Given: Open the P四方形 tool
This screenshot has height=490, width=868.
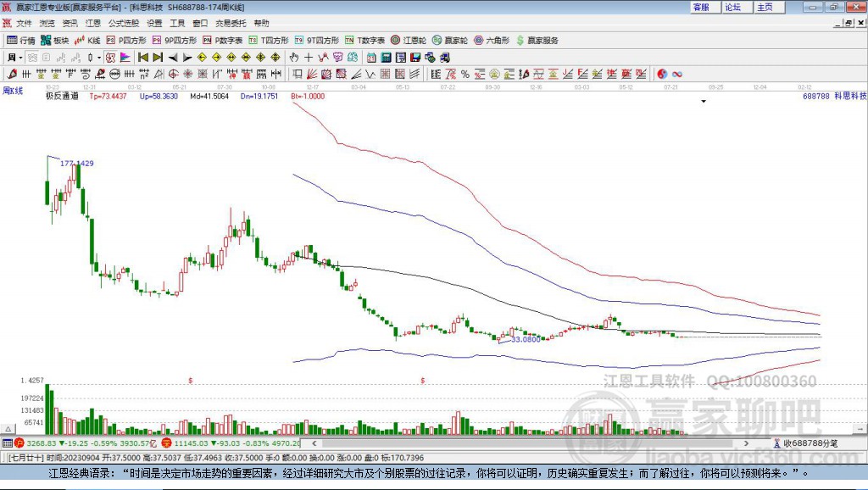Looking at the screenshot, I should (126, 41).
